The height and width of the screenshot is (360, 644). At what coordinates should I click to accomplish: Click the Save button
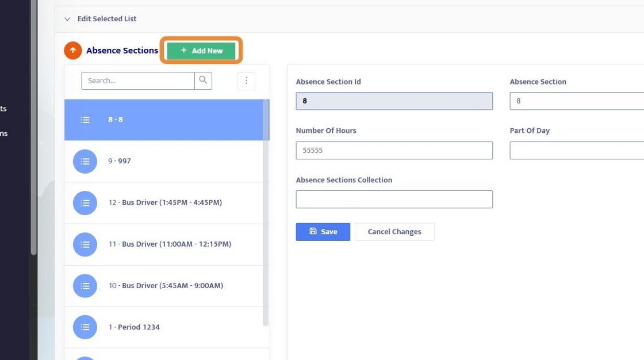tap(323, 232)
